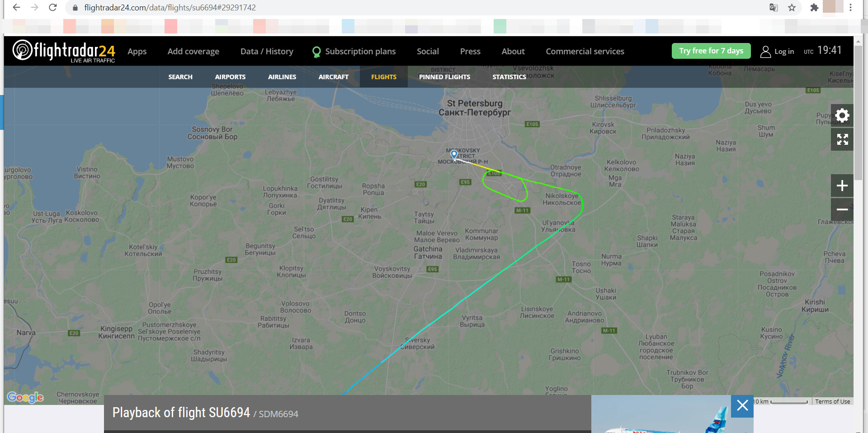The height and width of the screenshot is (433, 868).
Task: Open the Data / History menu
Action: 267,52
